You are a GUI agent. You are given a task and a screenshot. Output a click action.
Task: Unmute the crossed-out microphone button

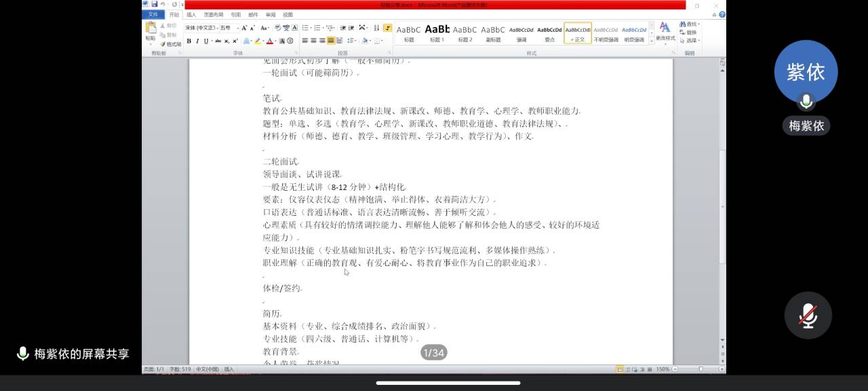tap(808, 316)
